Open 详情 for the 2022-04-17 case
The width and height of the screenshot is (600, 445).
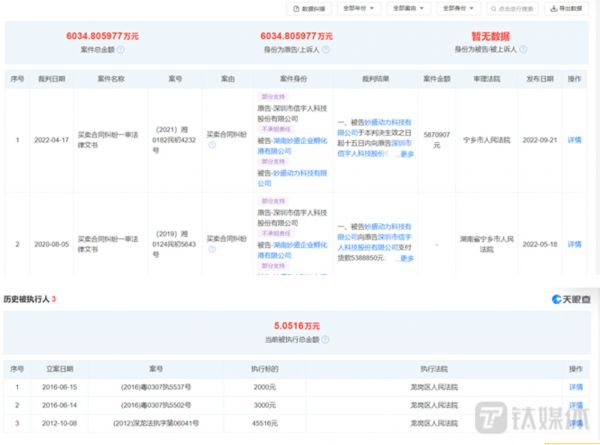pyautogui.click(x=575, y=140)
